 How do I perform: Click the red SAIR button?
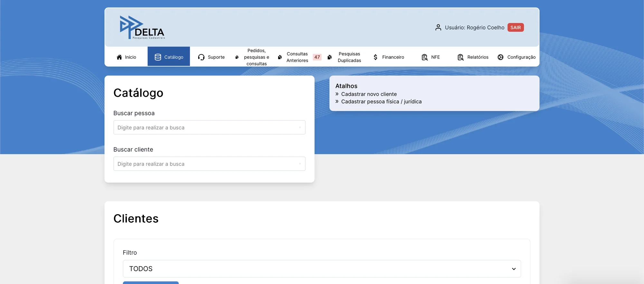516,27
